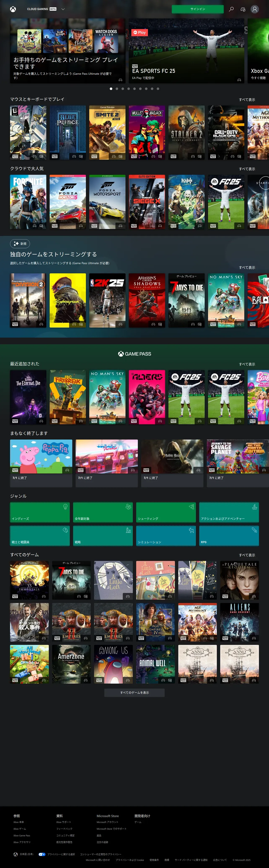Select the second carousel dot

click(117, 89)
